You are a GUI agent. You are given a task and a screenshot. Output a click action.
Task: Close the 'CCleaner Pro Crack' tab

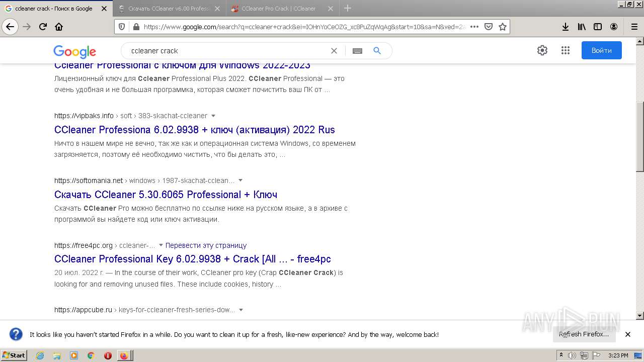[331, 9]
